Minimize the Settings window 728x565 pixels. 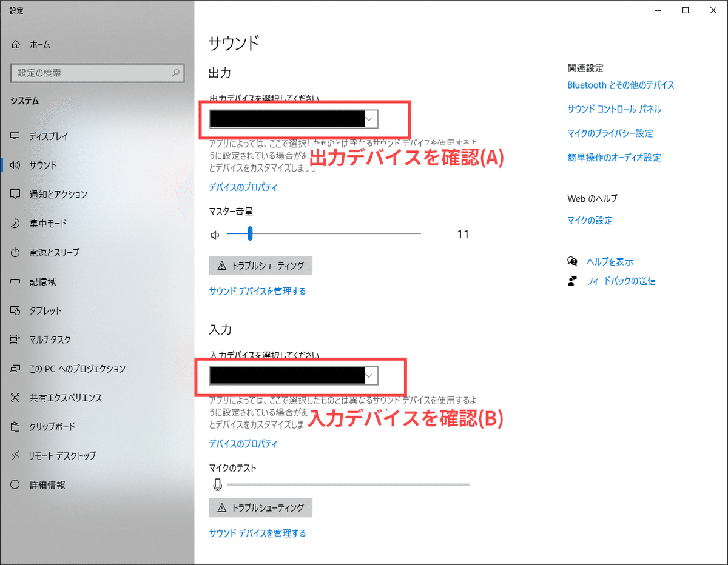point(658,10)
